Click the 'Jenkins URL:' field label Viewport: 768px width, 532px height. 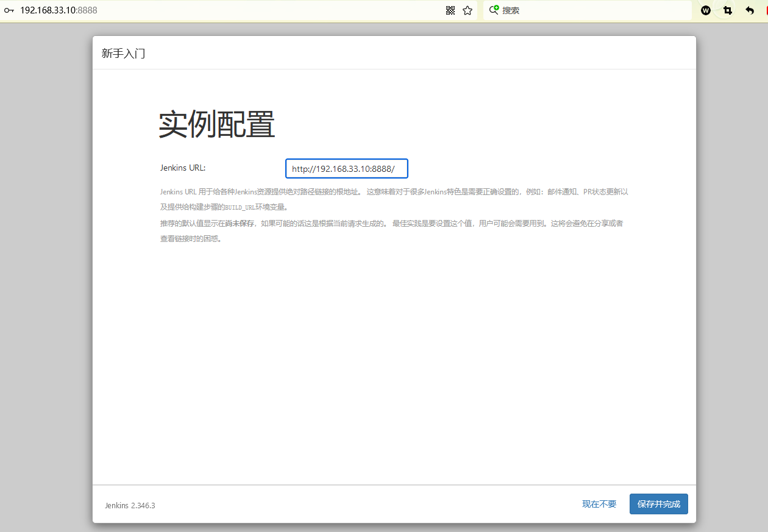click(183, 168)
